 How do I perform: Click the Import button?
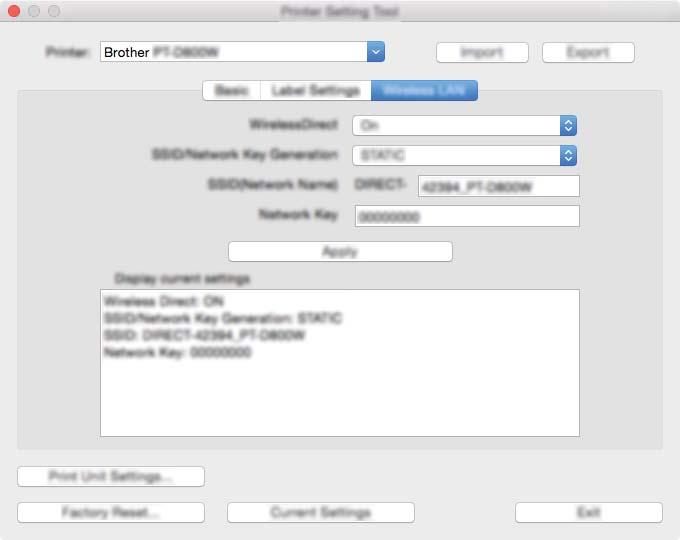482,52
